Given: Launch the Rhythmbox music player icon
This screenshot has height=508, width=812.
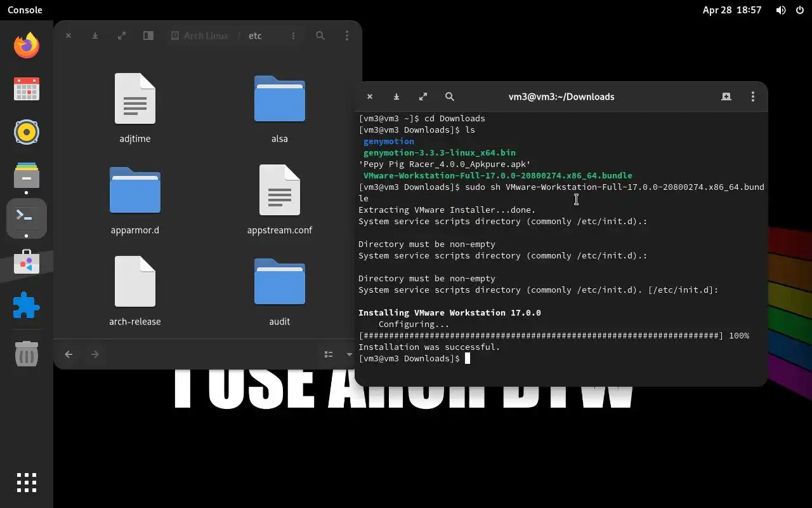Looking at the screenshot, I should pyautogui.click(x=27, y=132).
